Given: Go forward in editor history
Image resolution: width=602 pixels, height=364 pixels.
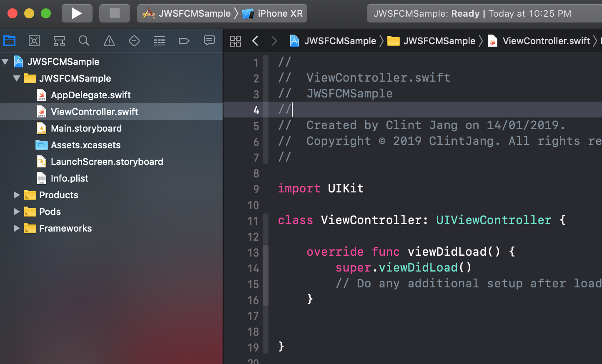Looking at the screenshot, I should (274, 41).
